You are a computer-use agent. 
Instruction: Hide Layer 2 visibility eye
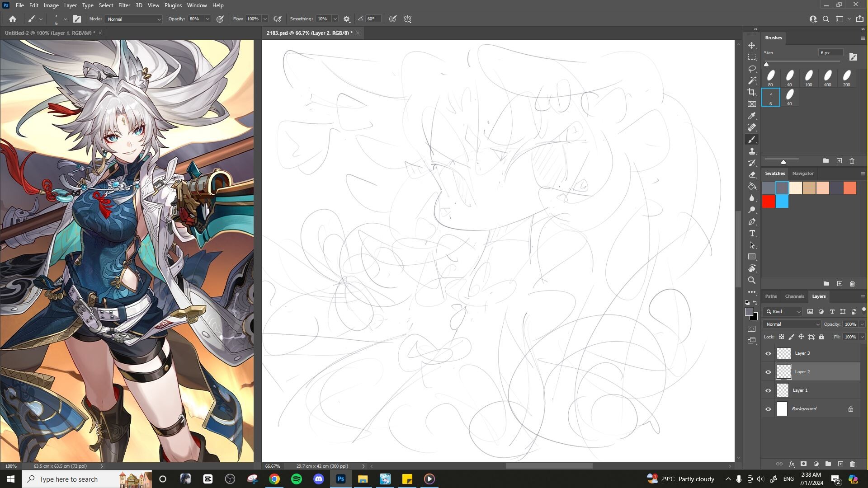768,372
